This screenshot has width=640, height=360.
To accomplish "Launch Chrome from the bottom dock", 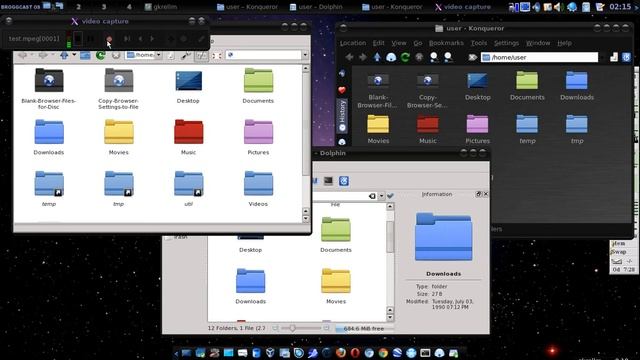I will pyautogui.click(x=383, y=353).
